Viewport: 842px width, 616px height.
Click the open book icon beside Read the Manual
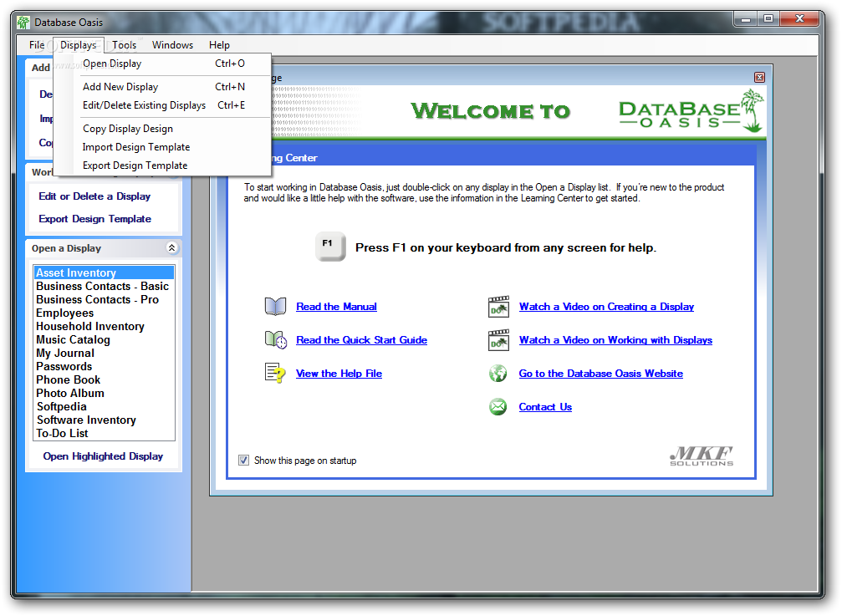(275, 307)
